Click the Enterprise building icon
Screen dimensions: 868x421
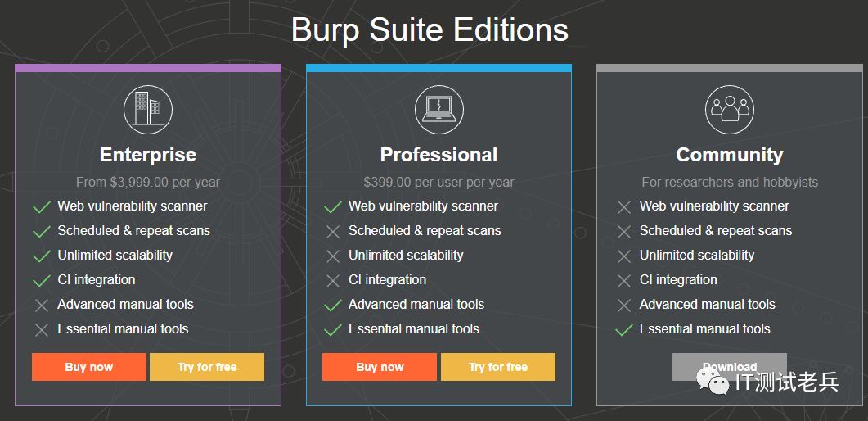148,110
